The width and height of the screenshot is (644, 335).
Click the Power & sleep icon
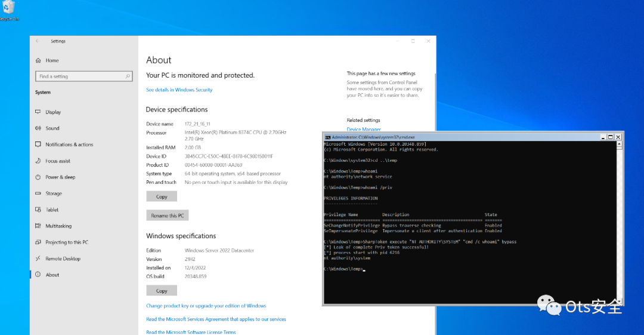(38, 177)
